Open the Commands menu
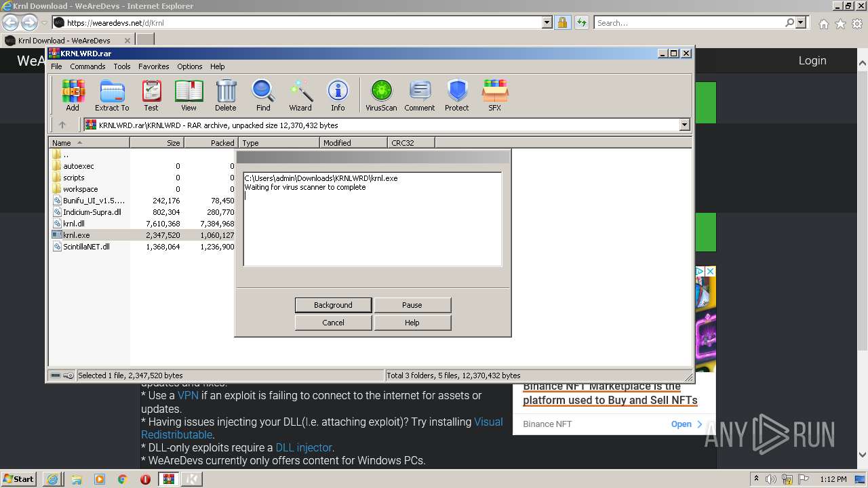Image resolution: width=868 pixels, height=488 pixels. (87, 66)
